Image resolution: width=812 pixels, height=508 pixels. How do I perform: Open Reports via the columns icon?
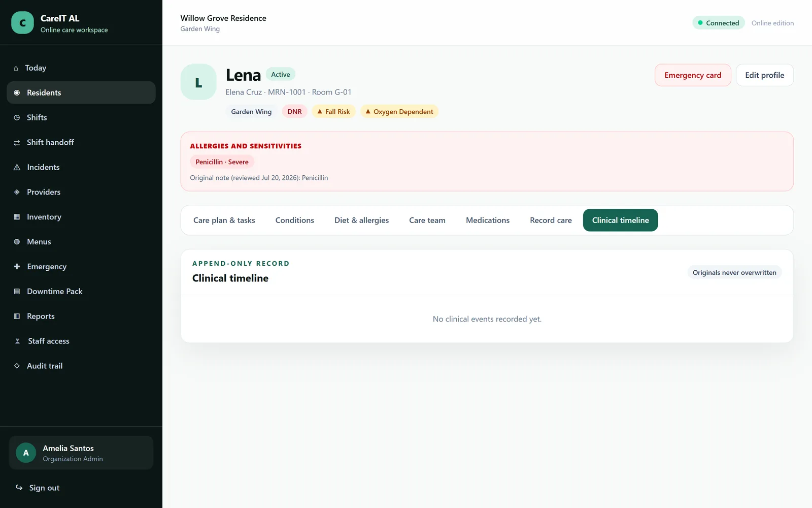[17, 316]
